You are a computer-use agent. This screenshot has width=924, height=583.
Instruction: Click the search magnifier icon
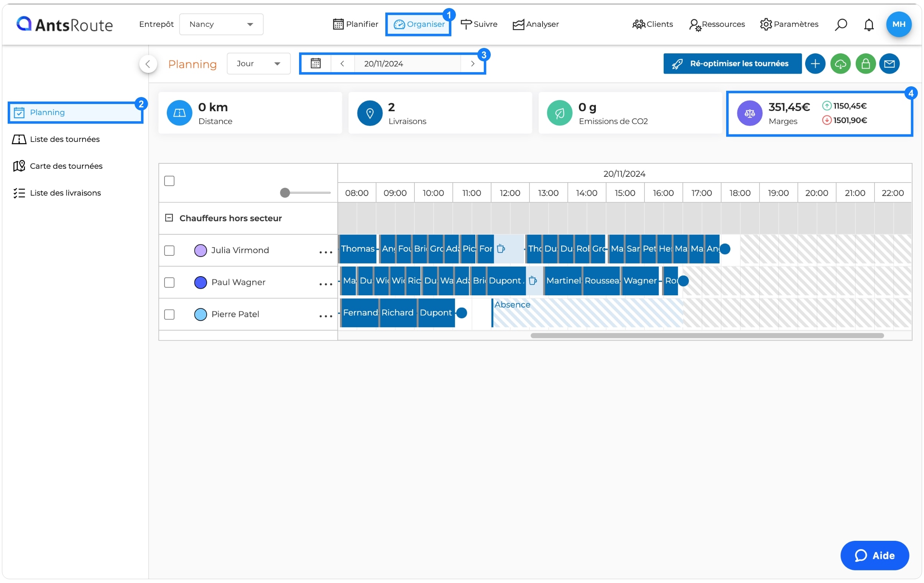(840, 24)
